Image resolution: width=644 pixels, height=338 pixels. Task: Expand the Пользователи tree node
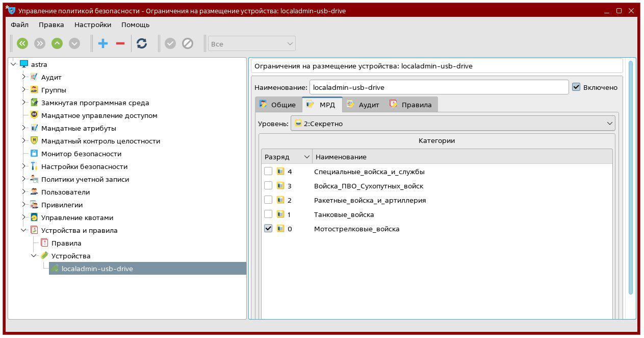23,192
